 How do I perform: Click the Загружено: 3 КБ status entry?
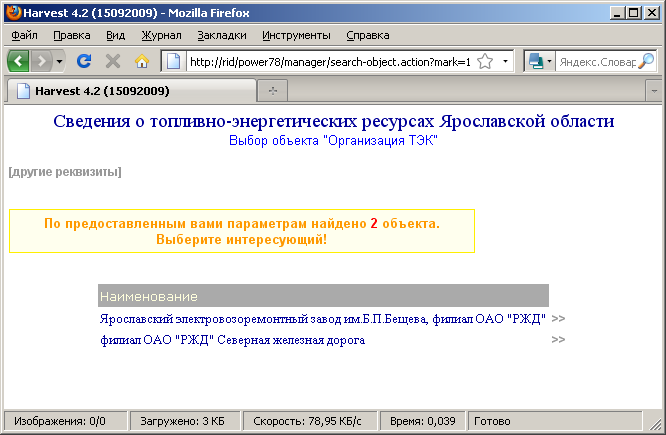(185, 421)
